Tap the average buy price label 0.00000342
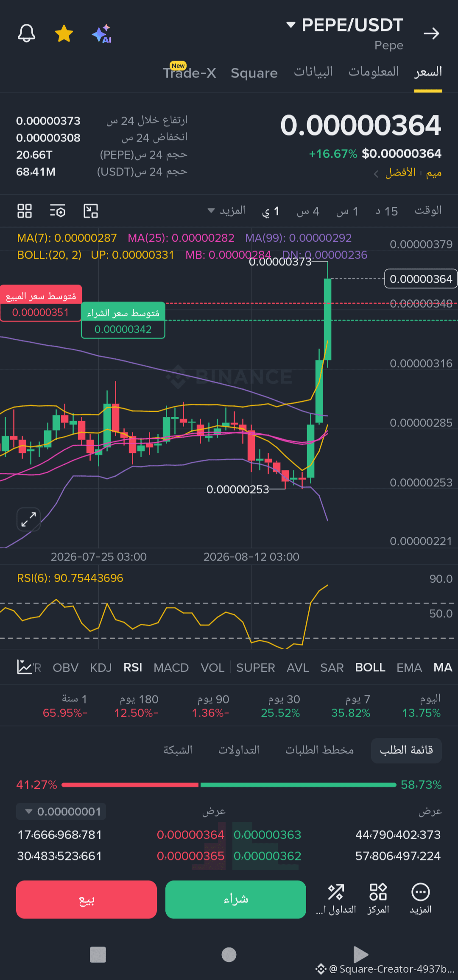This screenshot has width=458, height=980. tap(123, 320)
